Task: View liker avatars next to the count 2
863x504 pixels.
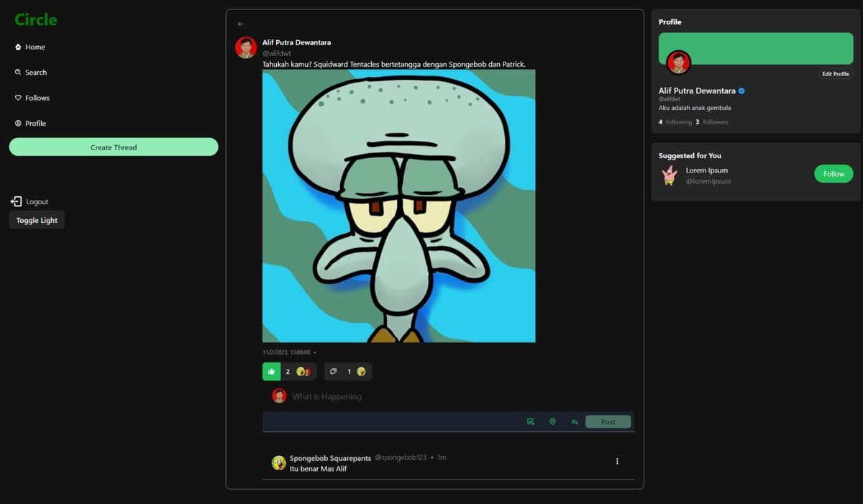Action: click(x=305, y=371)
